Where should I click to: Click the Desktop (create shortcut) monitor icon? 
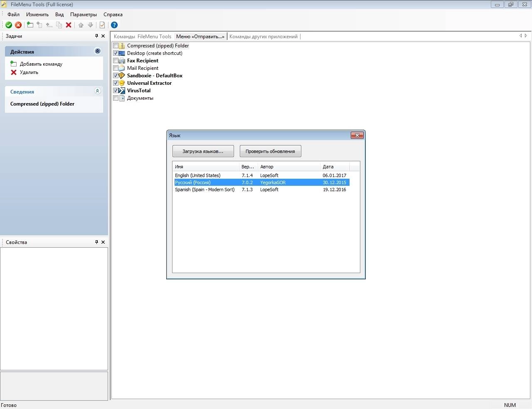(122, 53)
